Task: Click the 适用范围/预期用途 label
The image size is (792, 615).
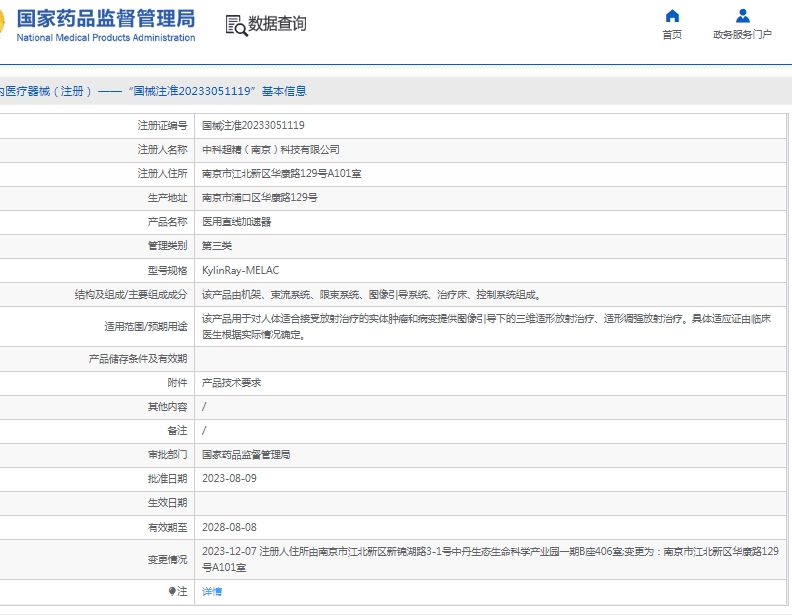Action: tap(145, 327)
